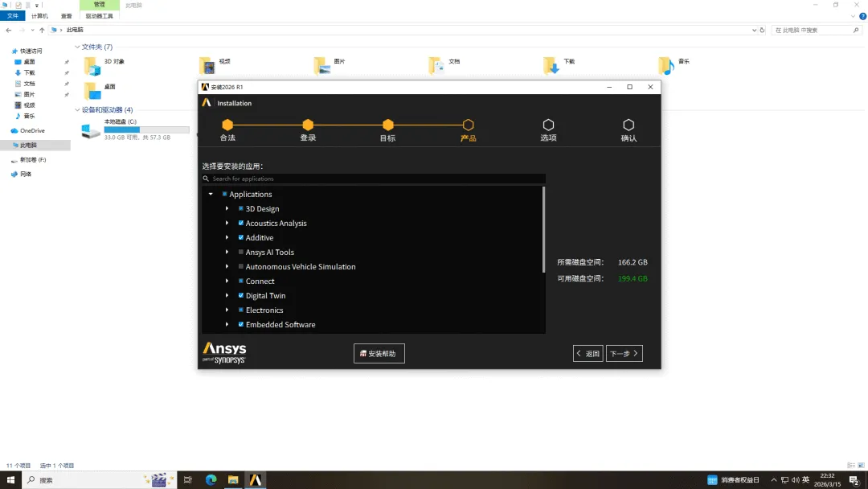Click the 下一步 next button
The width and height of the screenshot is (868, 489).
(x=624, y=353)
